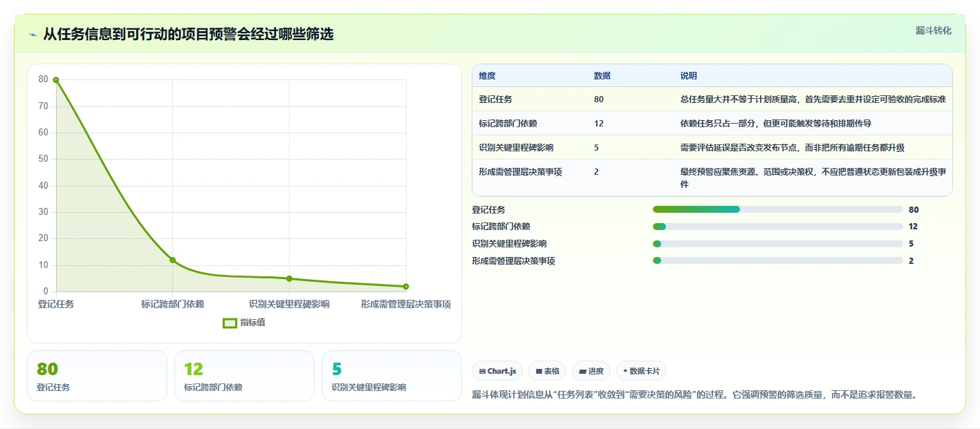
Task: Click the 进度 chip
Action: coord(591,371)
